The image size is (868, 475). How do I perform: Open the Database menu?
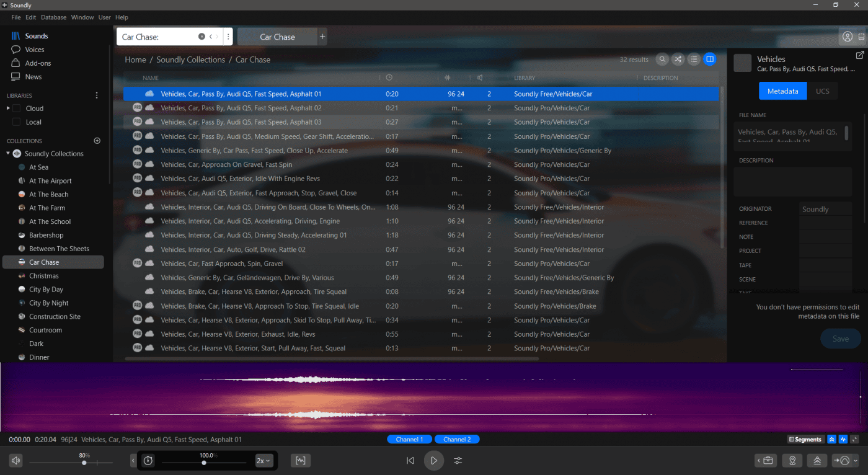coord(53,17)
